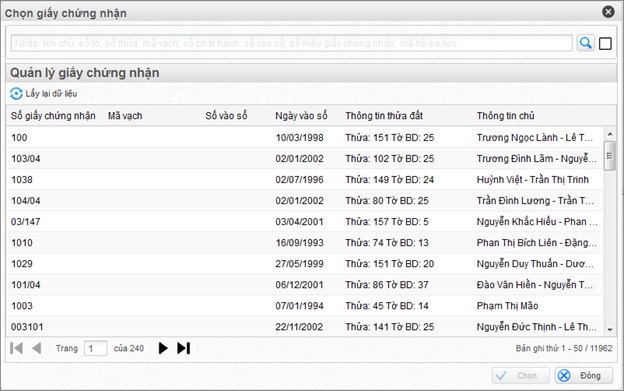Click owner Đào Văn Hiền
The width and height of the screenshot is (624, 391).
pos(507,285)
